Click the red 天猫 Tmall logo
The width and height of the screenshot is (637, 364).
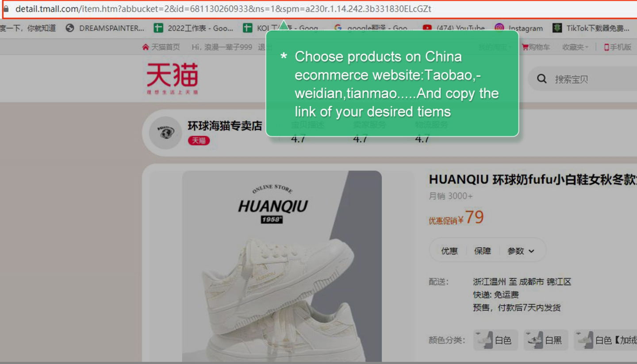[x=173, y=78]
